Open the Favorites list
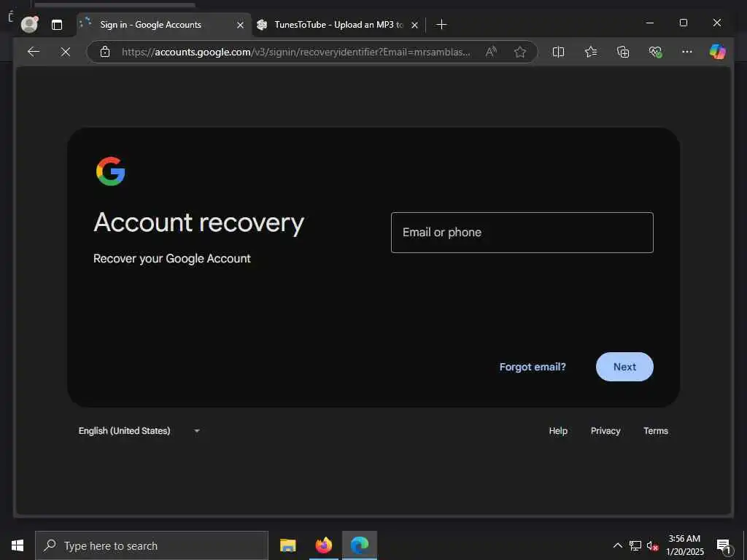The image size is (747, 560). (x=591, y=52)
